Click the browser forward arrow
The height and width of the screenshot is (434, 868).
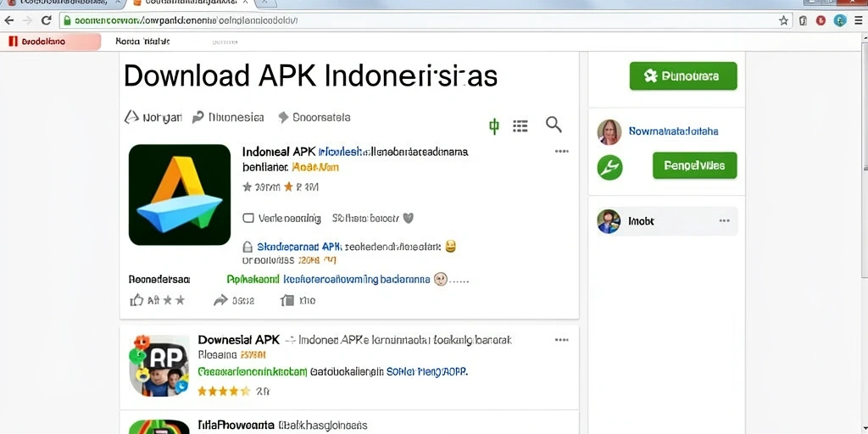click(x=27, y=20)
